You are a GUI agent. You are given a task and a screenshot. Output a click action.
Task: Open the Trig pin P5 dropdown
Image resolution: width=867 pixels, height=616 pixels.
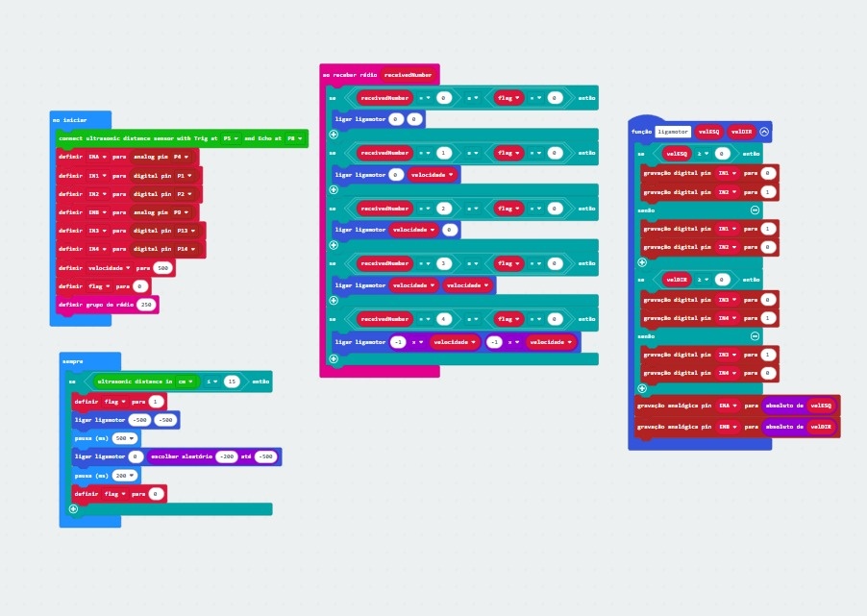click(x=231, y=138)
